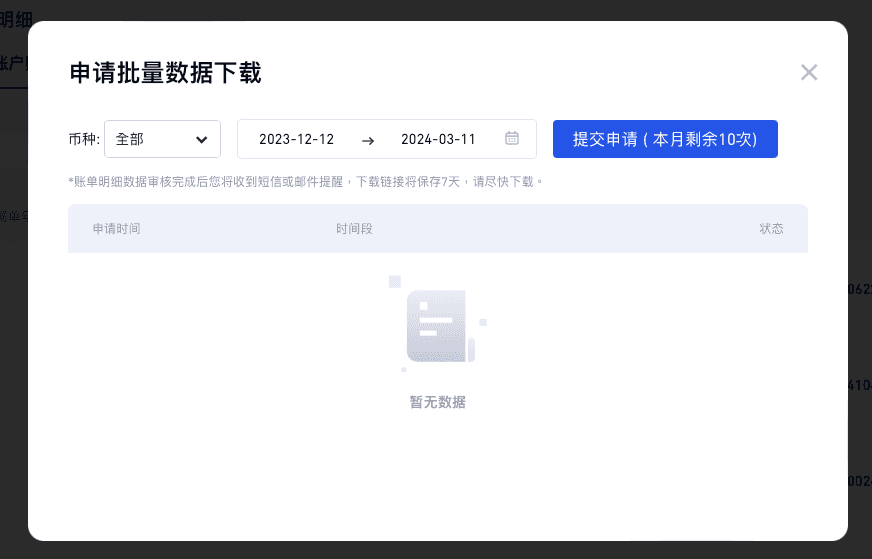Select the 全部 value in currency box
The height and width of the screenshot is (559, 872).
click(x=131, y=139)
